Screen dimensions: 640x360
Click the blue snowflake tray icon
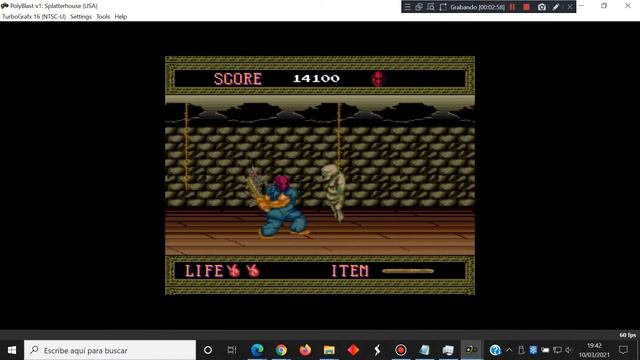point(533,350)
